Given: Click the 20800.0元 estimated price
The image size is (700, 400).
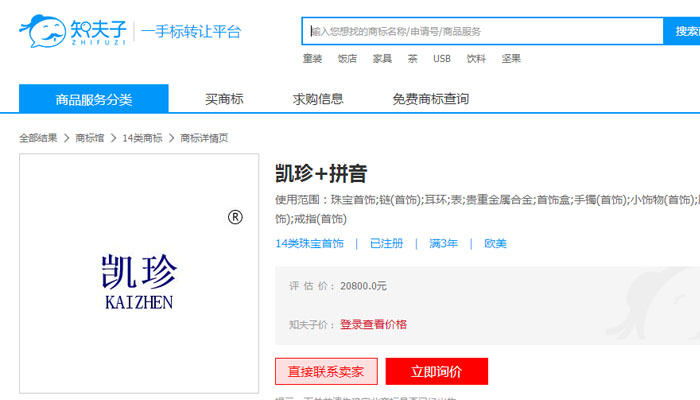Looking at the screenshot, I should [x=363, y=286].
